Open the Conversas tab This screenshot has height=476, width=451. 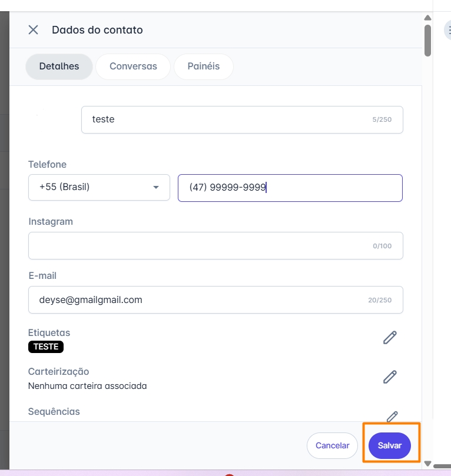tap(133, 66)
